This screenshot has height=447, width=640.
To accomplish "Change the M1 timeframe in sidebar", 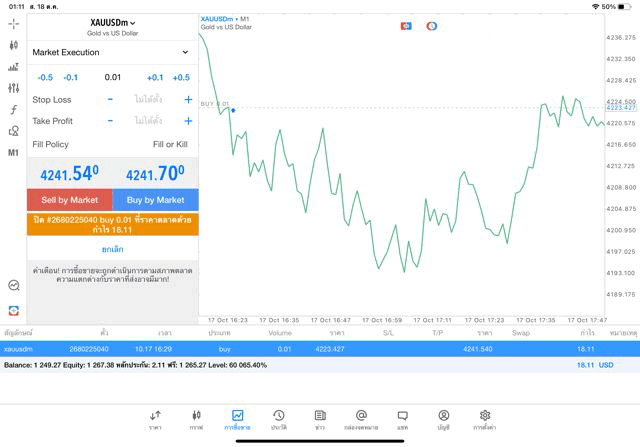I will (x=13, y=153).
